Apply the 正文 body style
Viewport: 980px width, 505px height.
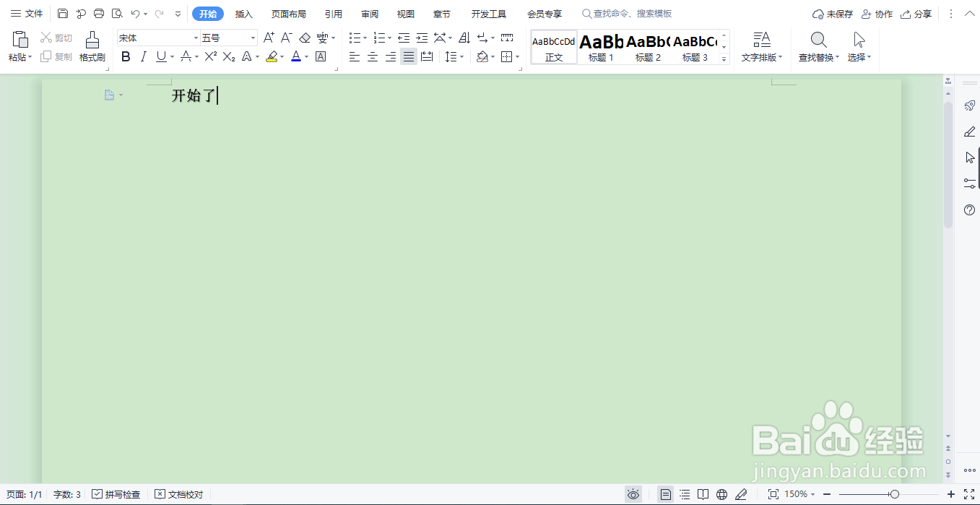tap(554, 47)
